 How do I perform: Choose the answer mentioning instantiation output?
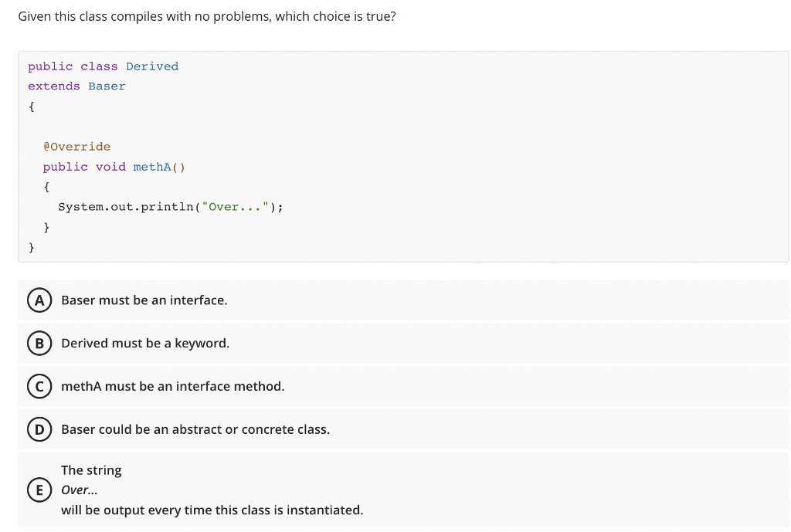211,510
